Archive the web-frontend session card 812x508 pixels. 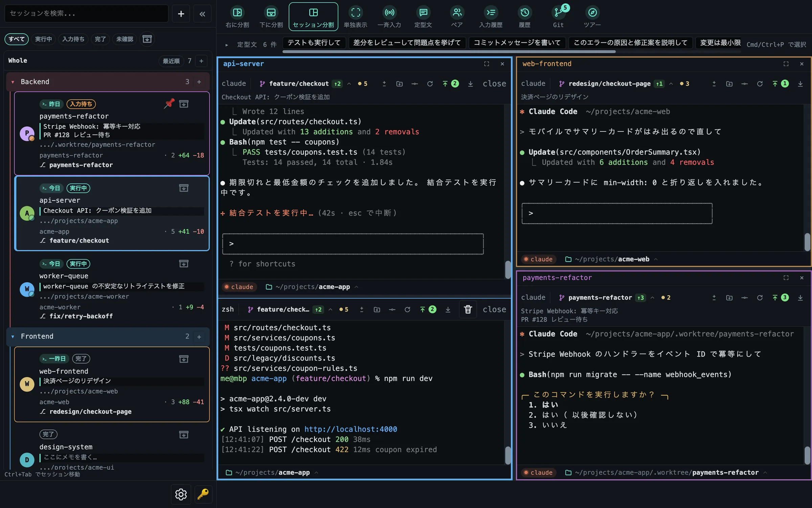pos(184,359)
